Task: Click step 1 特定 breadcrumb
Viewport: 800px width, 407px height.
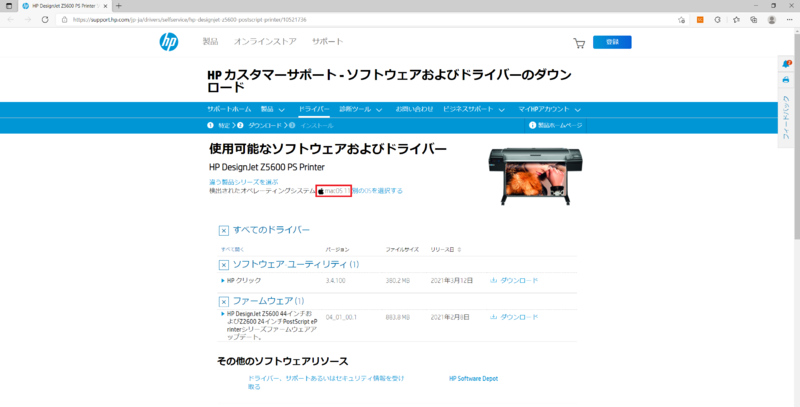Action: [219, 125]
